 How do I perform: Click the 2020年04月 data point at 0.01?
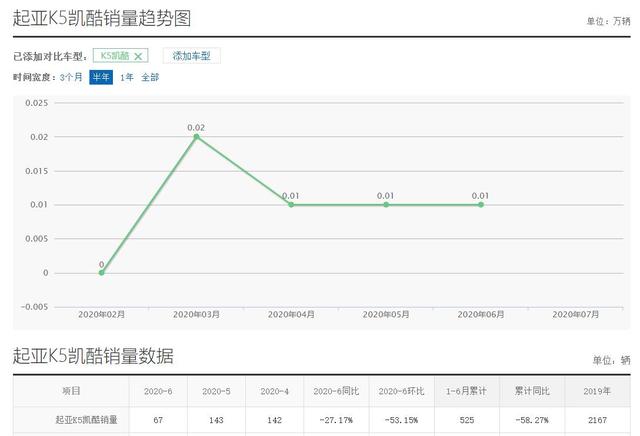tap(291, 205)
